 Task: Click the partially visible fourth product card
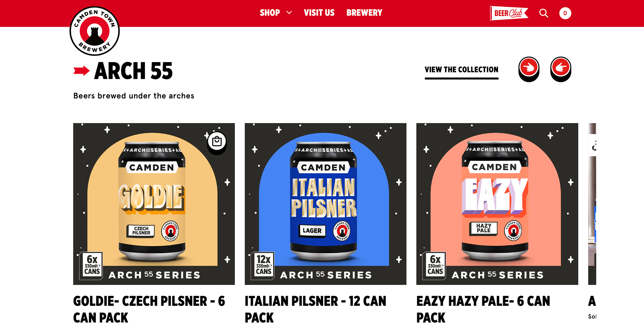pyautogui.click(x=592, y=204)
